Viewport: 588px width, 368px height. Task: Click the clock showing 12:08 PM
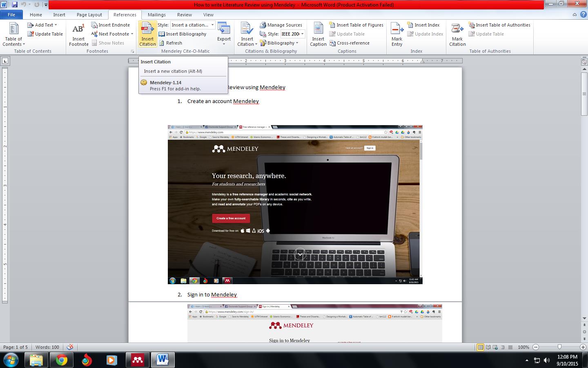click(x=567, y=357)
